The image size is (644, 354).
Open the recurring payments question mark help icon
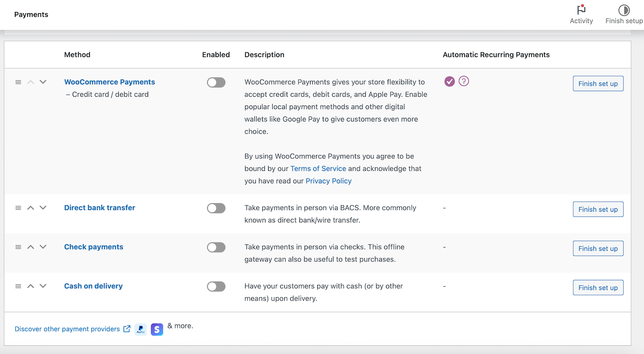pyautogui.click(x=464, y=81)
